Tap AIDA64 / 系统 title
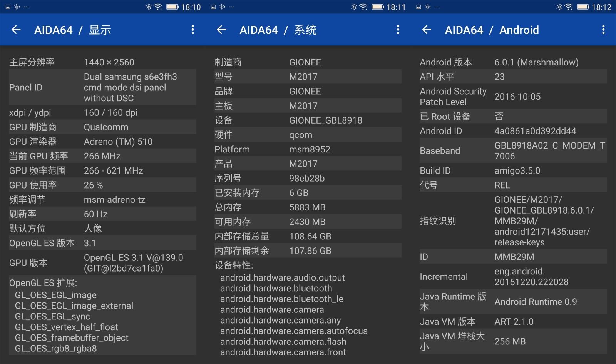 (x=278, y=30)
